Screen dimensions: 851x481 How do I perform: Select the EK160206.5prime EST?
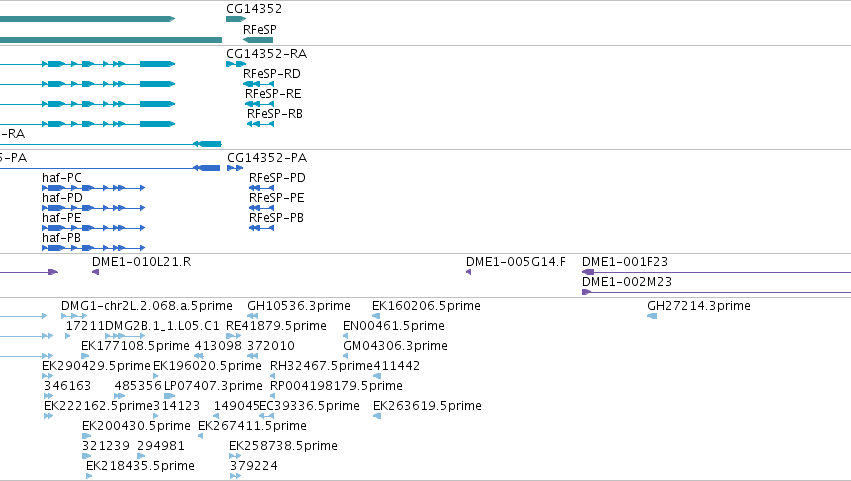[376, 316]
